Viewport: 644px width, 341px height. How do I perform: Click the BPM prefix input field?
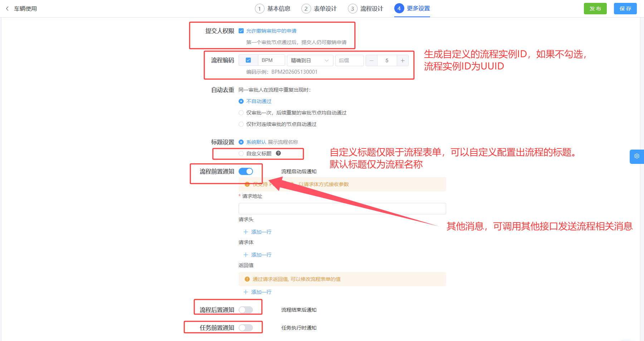pyautogui.click(x=272, y=60)
